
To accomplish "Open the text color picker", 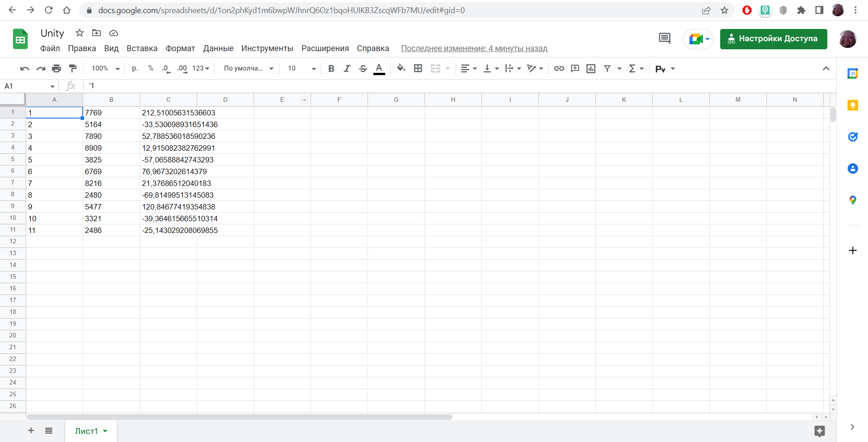I will 379,69.
